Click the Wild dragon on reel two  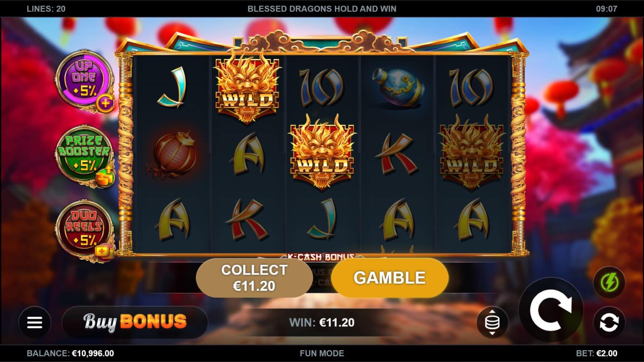click(x=247, y=88)
